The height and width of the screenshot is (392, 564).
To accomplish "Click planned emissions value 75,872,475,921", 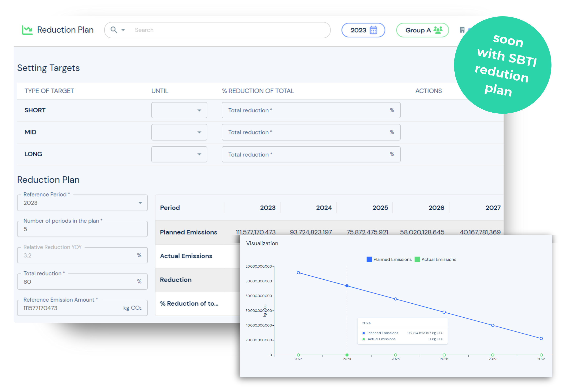I will (367, 232).
